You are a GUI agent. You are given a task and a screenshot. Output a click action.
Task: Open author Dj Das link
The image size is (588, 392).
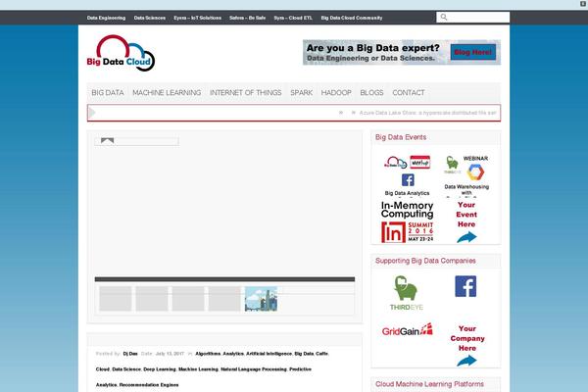(x=130, y=354)
